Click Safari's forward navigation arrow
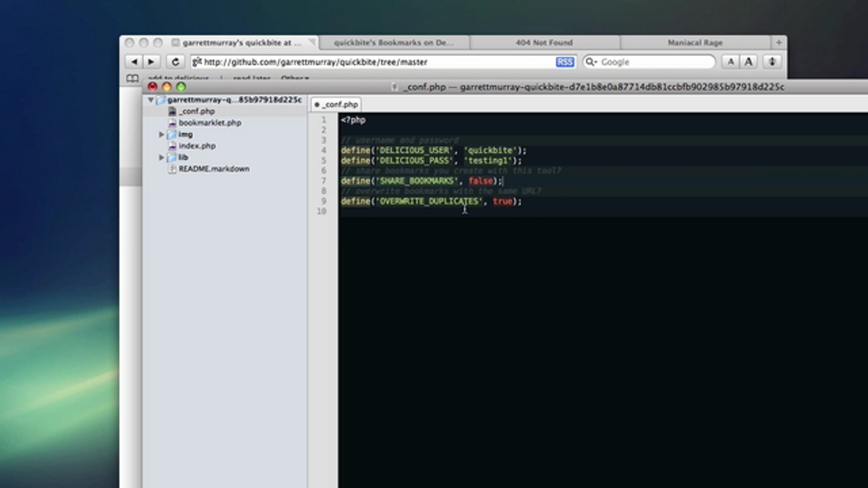Viewport: 868px width, 488px height. tap(151, 62)
